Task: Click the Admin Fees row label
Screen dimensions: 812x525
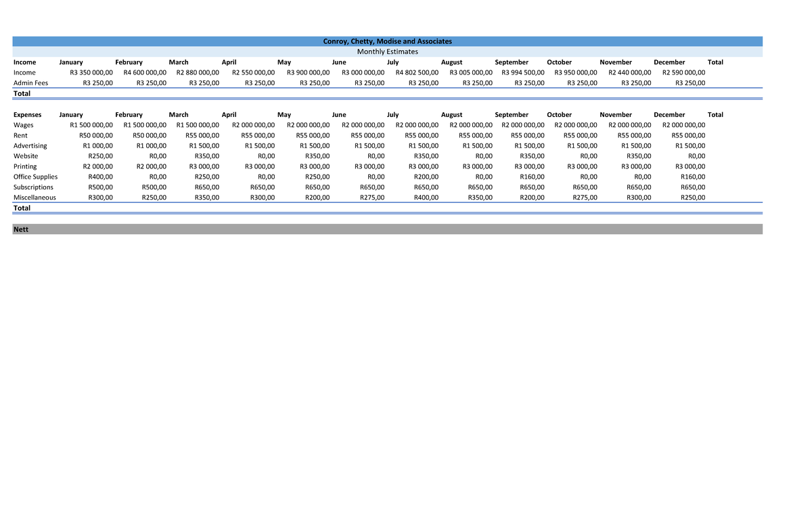Action: pyautogui.click(x=30, y=83)
